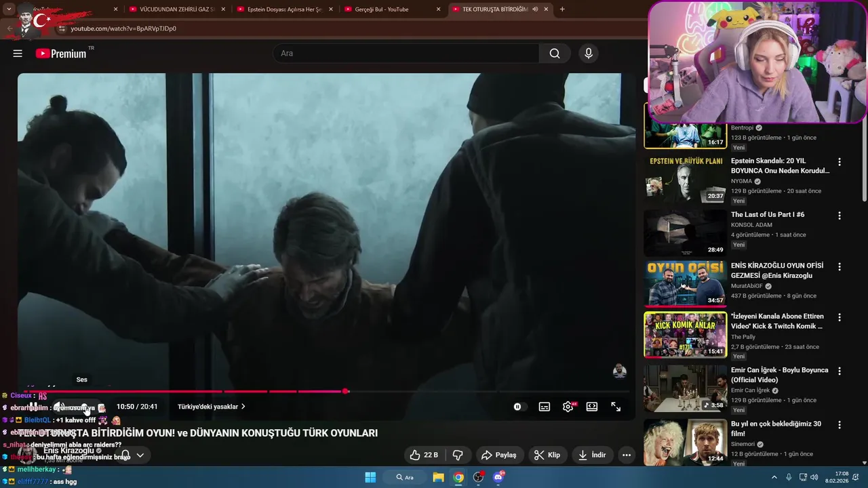Show hidden system tray icons chevron
Screen dimensions: 868x488
click(774, 477)
